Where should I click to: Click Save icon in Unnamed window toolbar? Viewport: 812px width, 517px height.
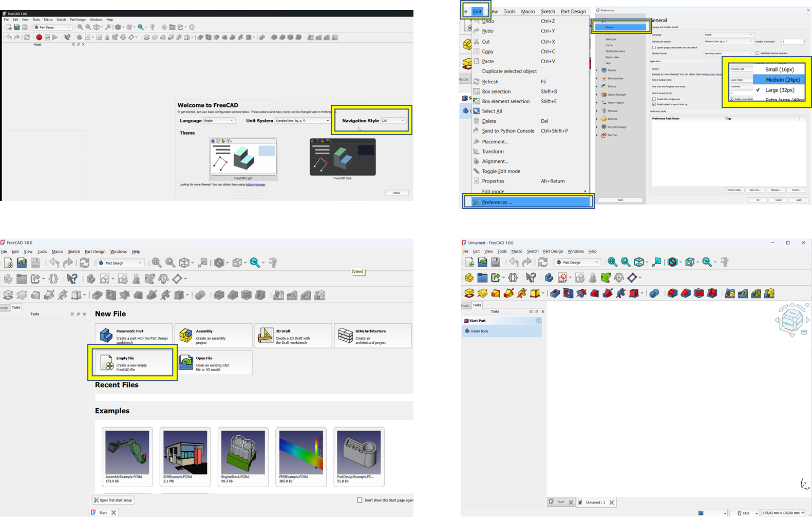[x=496, y=262]
